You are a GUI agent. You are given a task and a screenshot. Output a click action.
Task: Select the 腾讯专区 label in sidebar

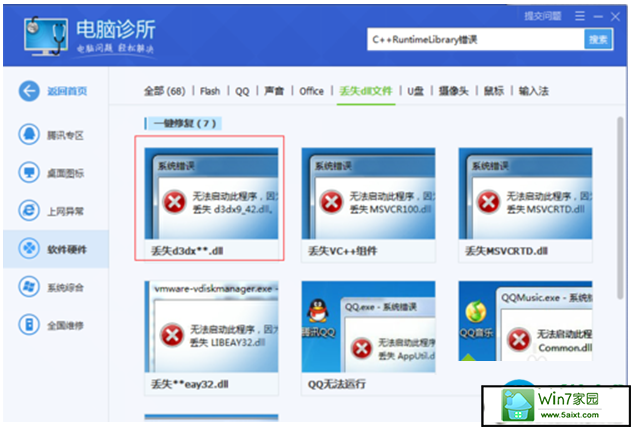point(66,135)
